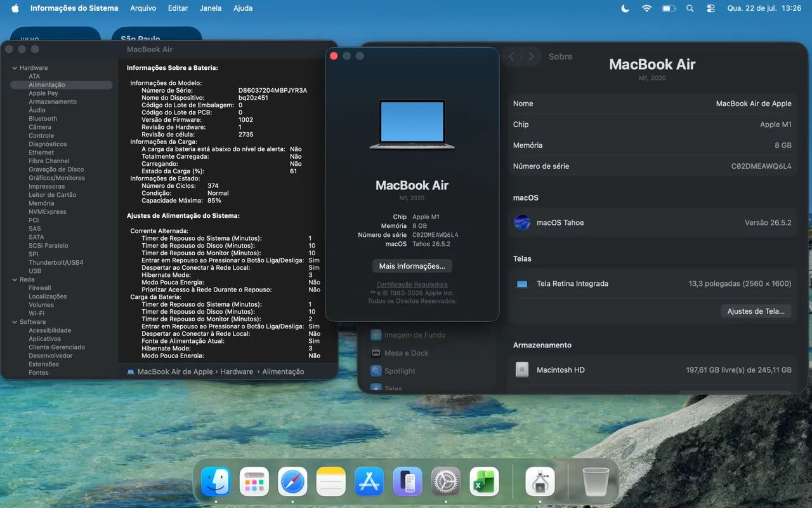Select Memória in the Hardware tree
This screenshot has width=812, height=508.
pos(41,203)
